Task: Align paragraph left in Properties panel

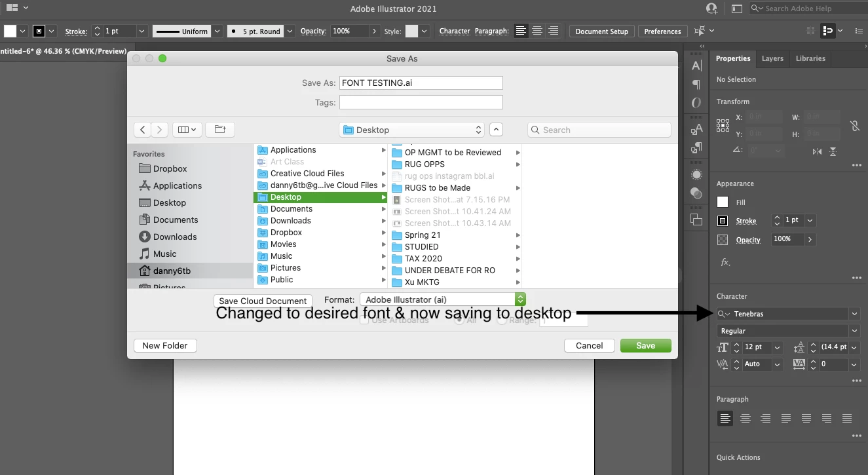Action: click(x=725, y=418)
